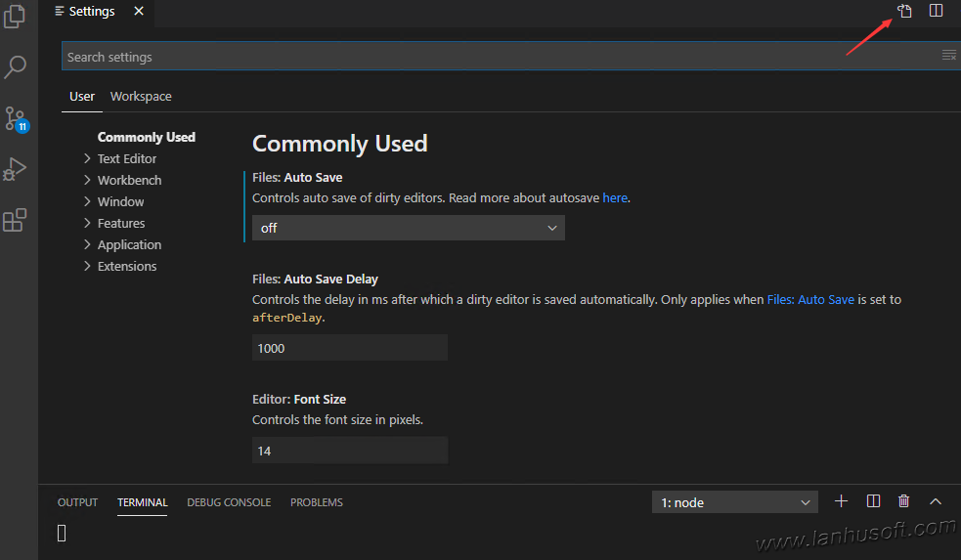The image size is (961, 560).
Task: Split the editor to the right
Action: coord(936,12)
